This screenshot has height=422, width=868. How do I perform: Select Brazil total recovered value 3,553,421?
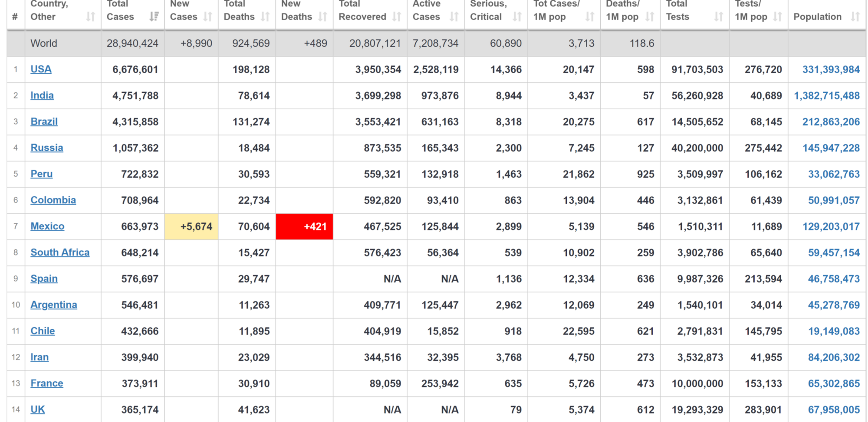point(378,122)
